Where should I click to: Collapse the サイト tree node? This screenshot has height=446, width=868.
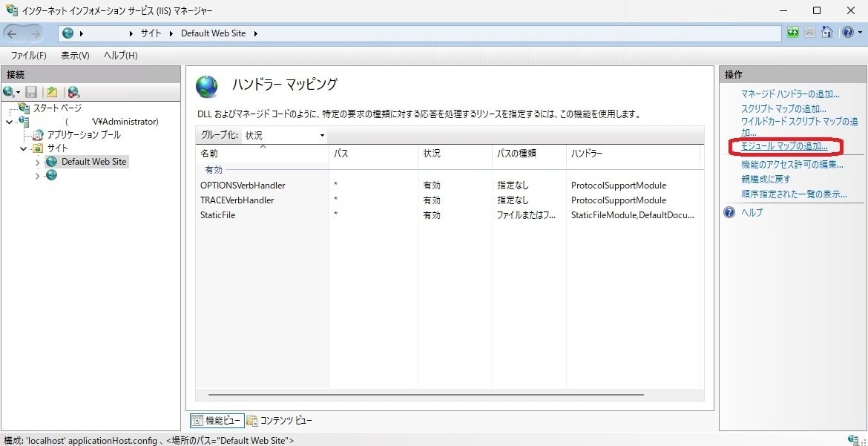tap(22, 148)
